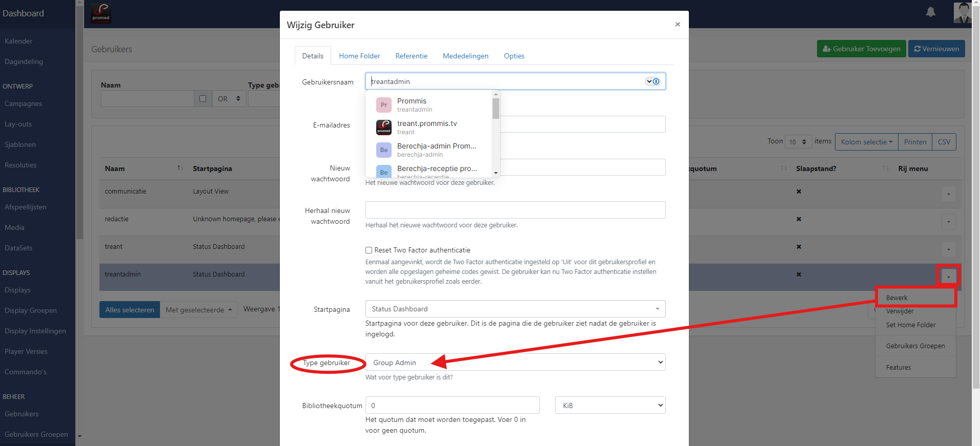Click the Herhaal nieuw wachtwoord field
This screenshot has height=446, width=980.
(x=515, y=210)
